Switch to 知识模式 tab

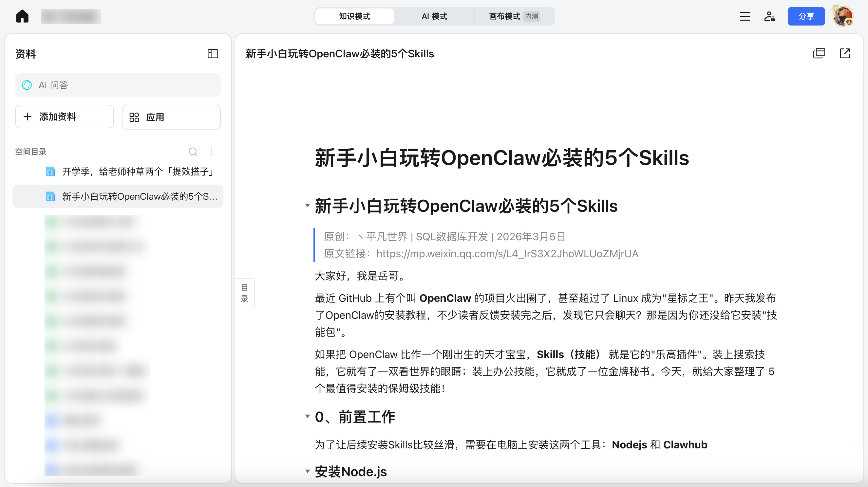coord(354,16)
